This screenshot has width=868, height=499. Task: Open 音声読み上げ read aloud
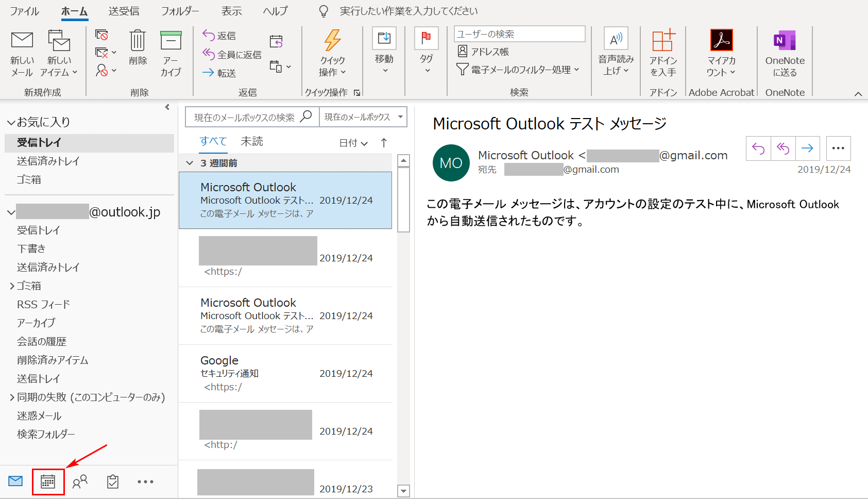coord(616,52)
